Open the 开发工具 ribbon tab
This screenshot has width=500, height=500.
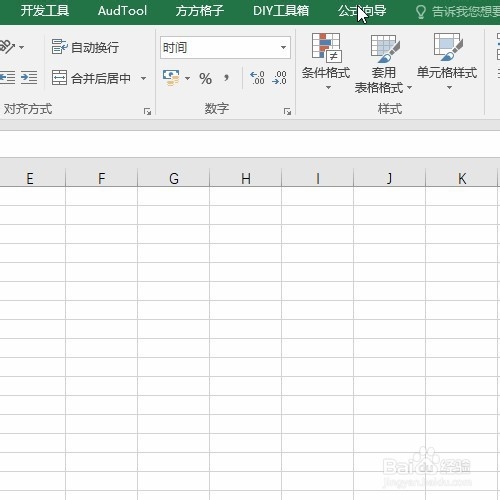click(45, 11)
